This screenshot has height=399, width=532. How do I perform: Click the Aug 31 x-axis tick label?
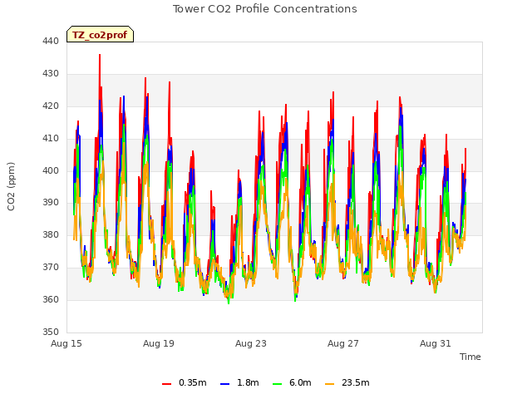click(x=436, y=343)
